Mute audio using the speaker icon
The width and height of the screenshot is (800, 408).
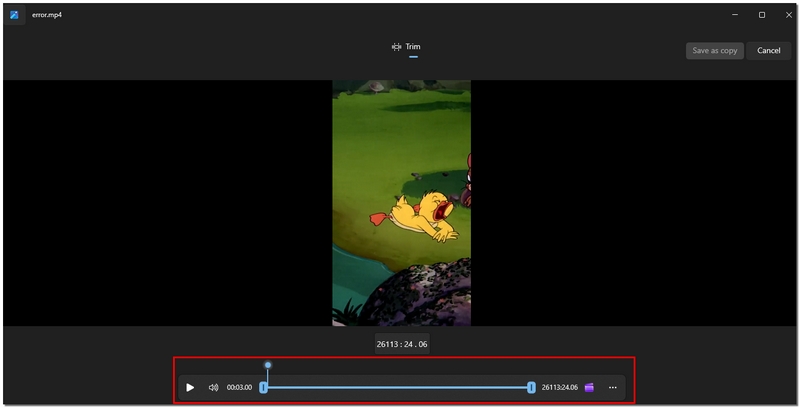coord(213,388)
